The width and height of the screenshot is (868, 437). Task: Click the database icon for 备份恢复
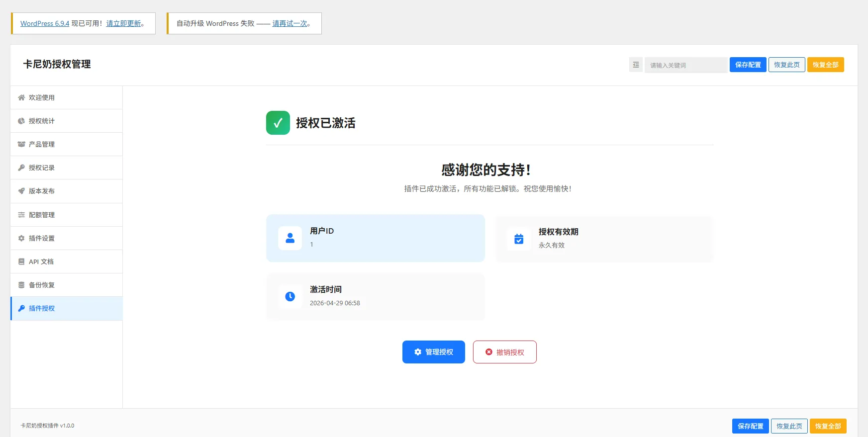click(x=21, y=285)
